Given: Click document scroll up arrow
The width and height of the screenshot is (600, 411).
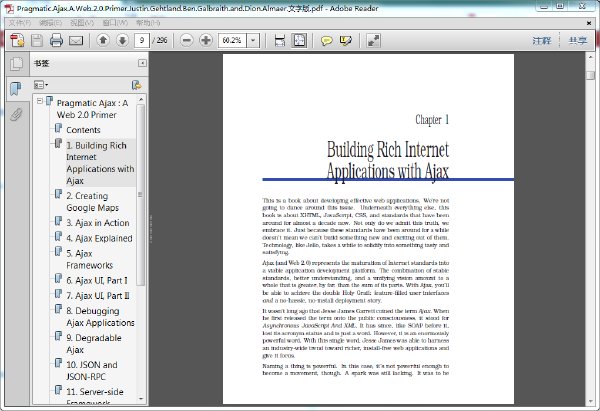Looking at the screenshot, I should coord(590,57).
